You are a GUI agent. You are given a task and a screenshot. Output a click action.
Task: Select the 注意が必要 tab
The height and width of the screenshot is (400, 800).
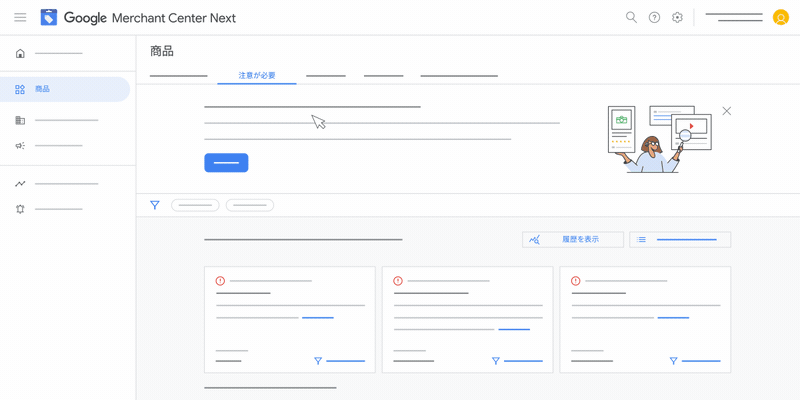coord(257,76)
